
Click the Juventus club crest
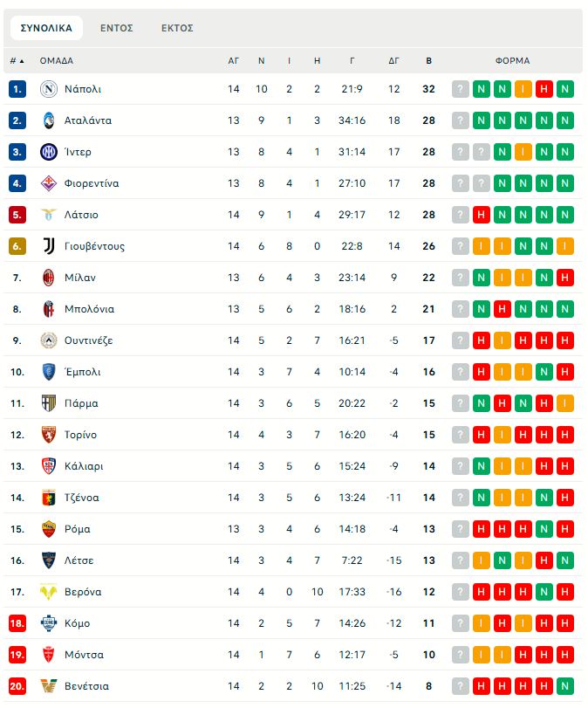point(49,246)
